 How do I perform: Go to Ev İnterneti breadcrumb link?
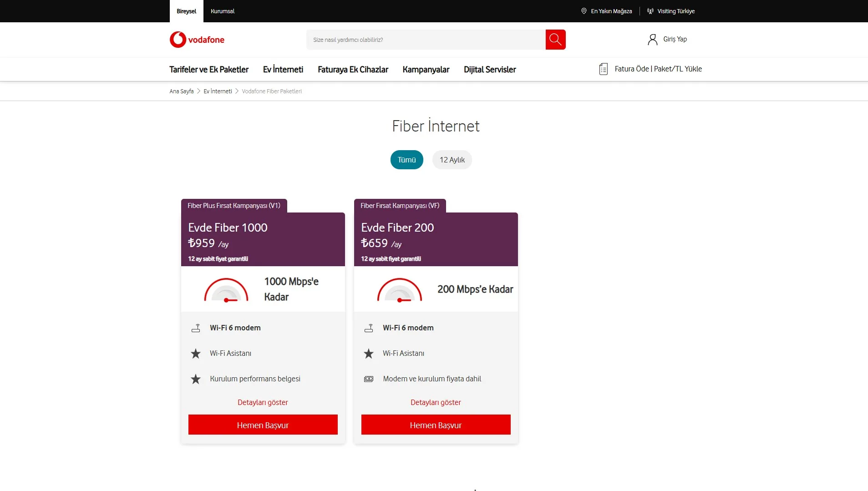click(x=218, y=91)
